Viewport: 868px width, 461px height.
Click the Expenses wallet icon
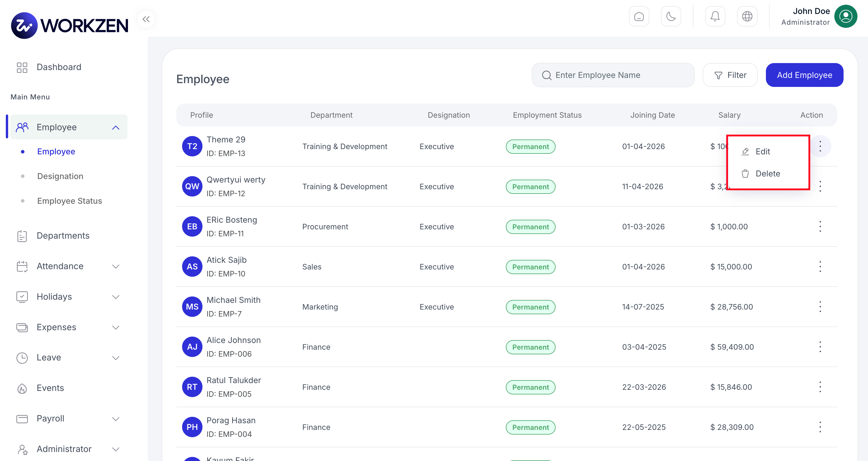point(22,327)
